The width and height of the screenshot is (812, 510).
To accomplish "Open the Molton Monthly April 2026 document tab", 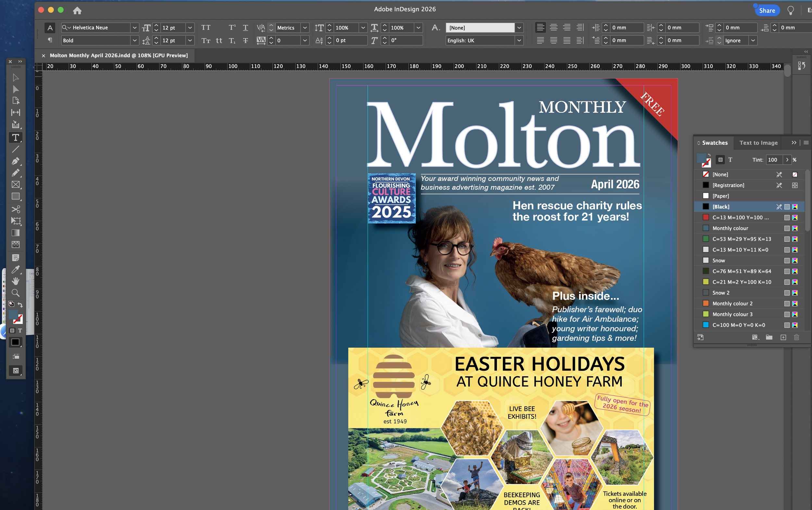I will [119, 55].
